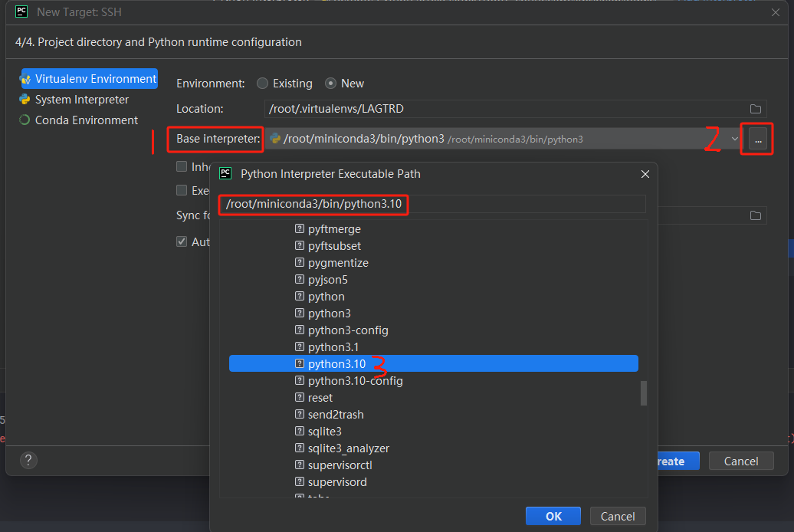This screenshot has width=794, height=532.
Task: Close the New Target SSH window
Action: click(x=776, y=12)
